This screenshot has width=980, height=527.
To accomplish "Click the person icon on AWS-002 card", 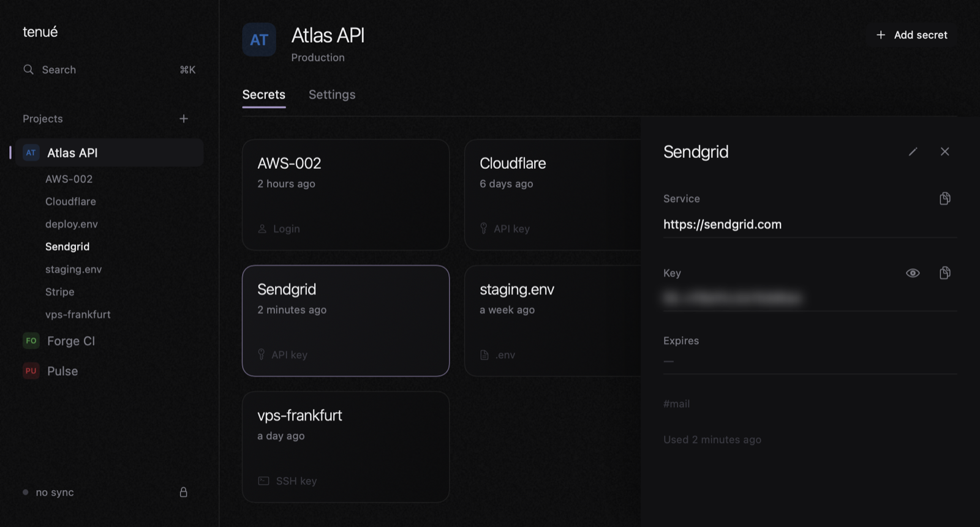I will (x=262, y=229).
